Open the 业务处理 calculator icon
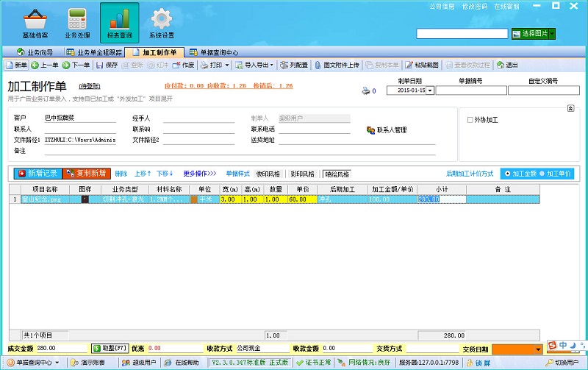Viewport: 588px width, 370px height. 77,19
